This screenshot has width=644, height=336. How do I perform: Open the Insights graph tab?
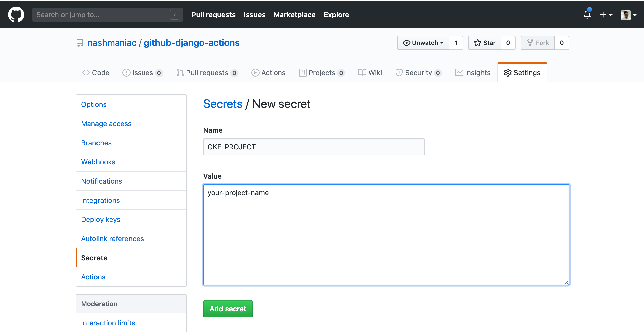473,73
